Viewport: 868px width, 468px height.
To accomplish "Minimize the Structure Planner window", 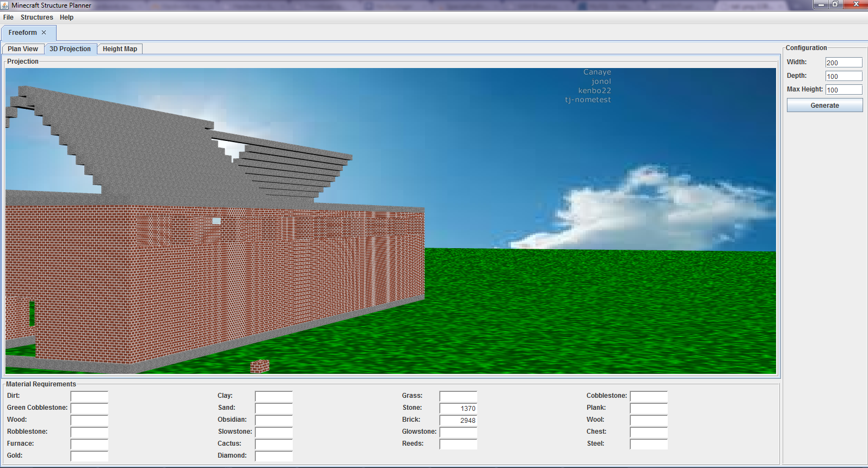I will 821,4.
